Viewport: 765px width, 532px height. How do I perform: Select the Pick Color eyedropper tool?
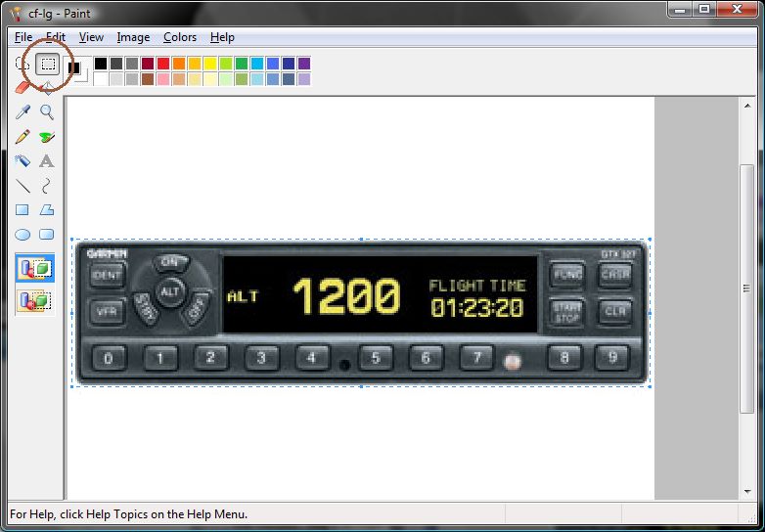tap(22, 112)
